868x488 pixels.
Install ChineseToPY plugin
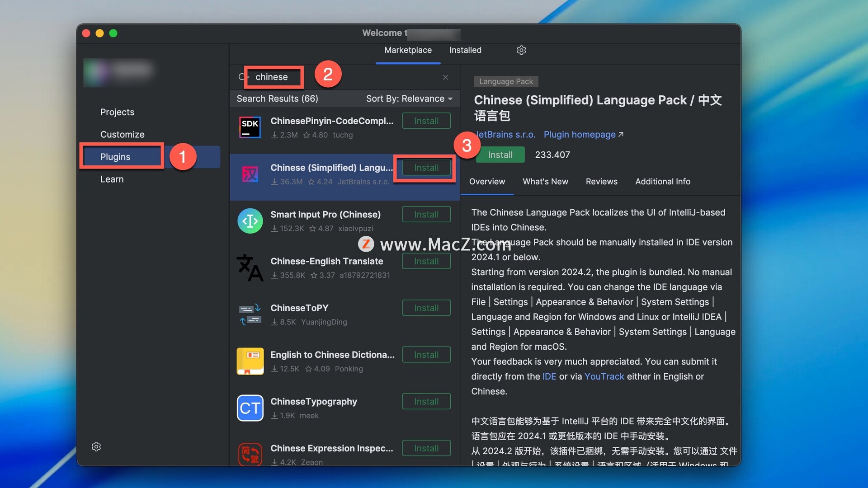426,308
